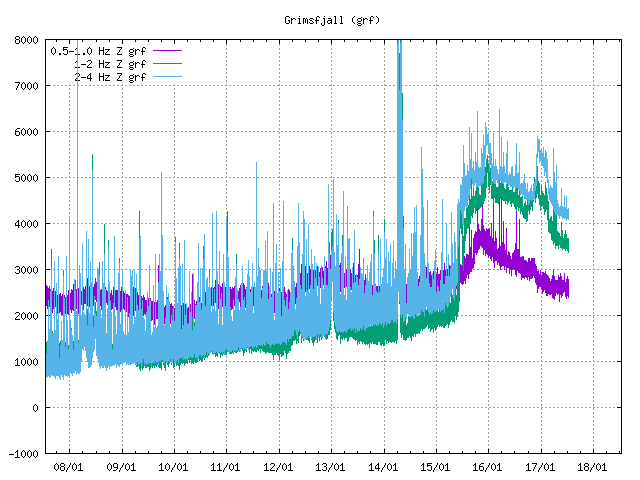Click y-axis label 4000
The height and width of the screenshot is (480, 640).
[27, 224]
